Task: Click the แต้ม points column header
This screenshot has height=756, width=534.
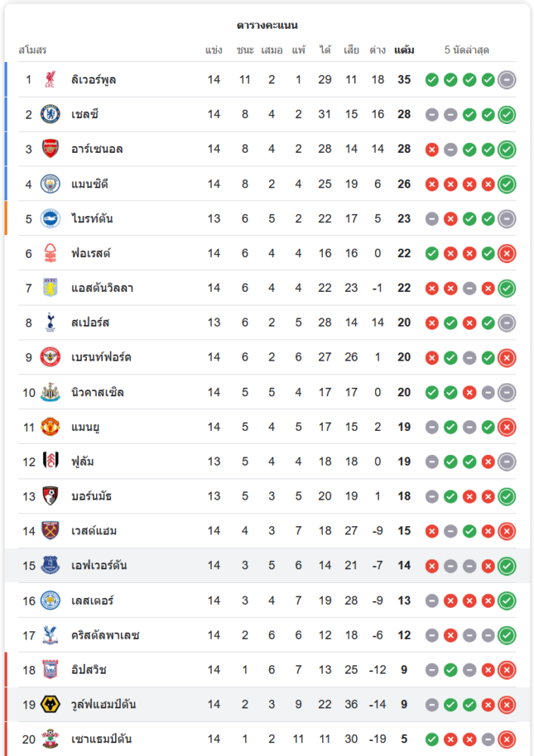Action: click(404, 51)
